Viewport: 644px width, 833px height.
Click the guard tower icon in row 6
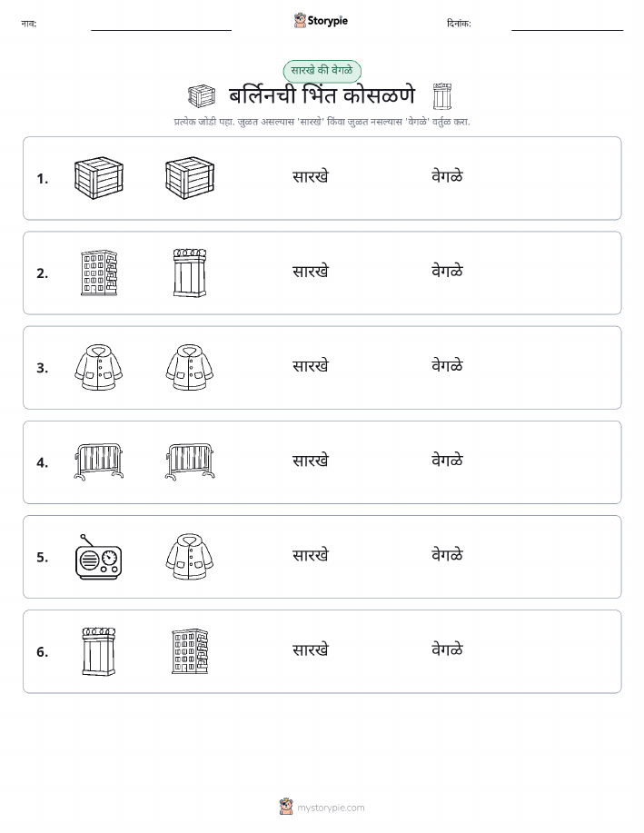(x=99, y=651)
